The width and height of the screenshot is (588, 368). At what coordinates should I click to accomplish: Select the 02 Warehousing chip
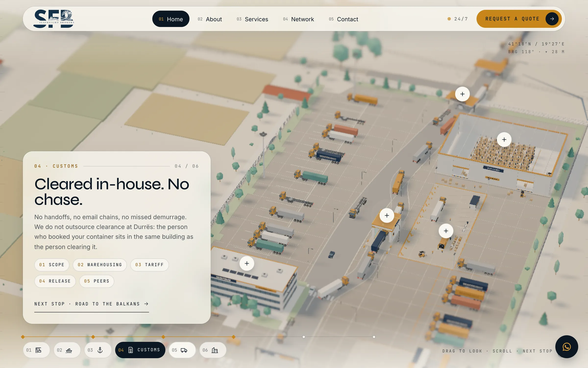(100, 265)
